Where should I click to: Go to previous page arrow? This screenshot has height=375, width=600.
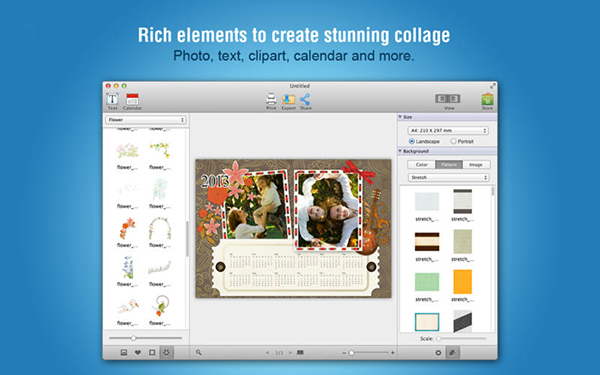tap(267, 353)
